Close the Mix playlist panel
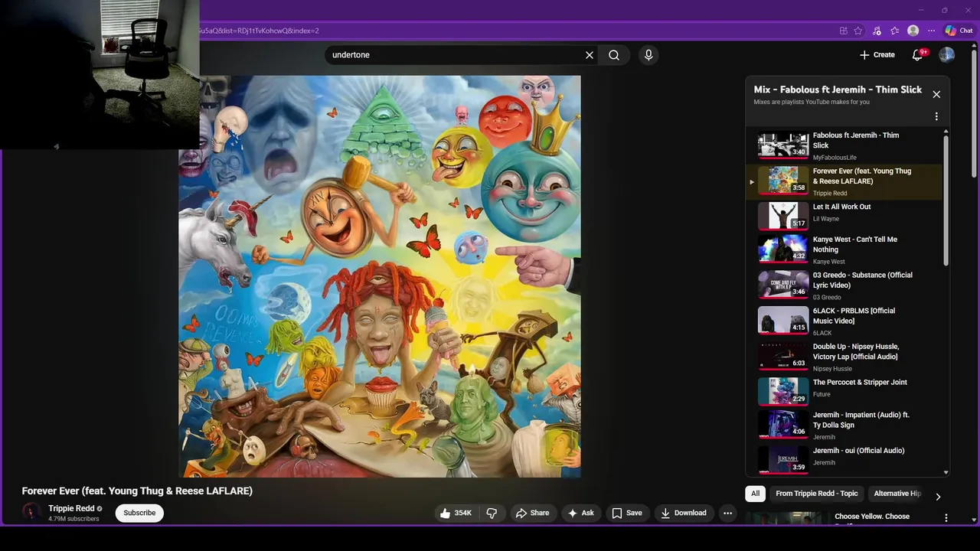 pyautogui.click(x=936, y=94)
